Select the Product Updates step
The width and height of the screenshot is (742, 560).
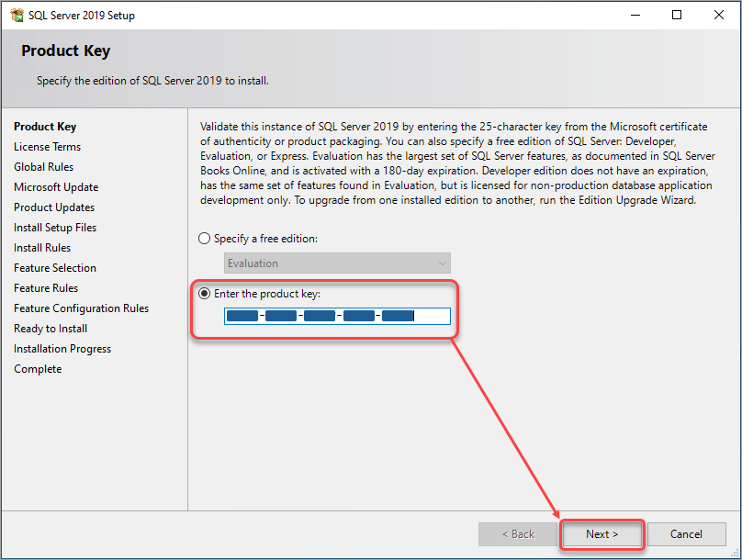pyautogui.click(x=54, y=207)
